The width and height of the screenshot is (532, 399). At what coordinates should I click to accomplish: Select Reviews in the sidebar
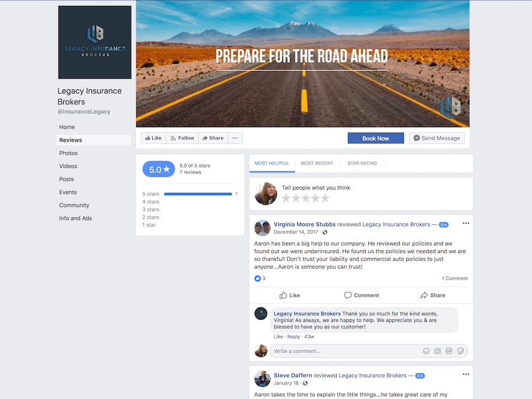click(94, 140)
